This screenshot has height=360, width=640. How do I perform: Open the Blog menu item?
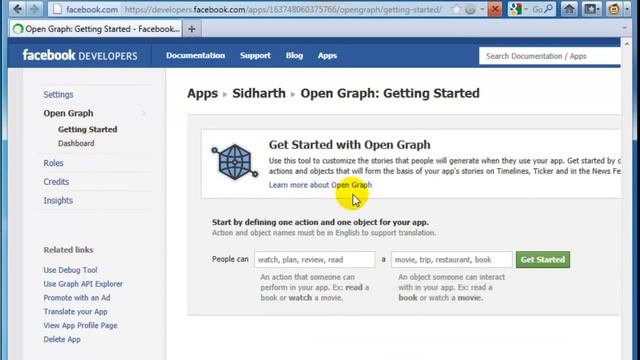pos(294,56)
